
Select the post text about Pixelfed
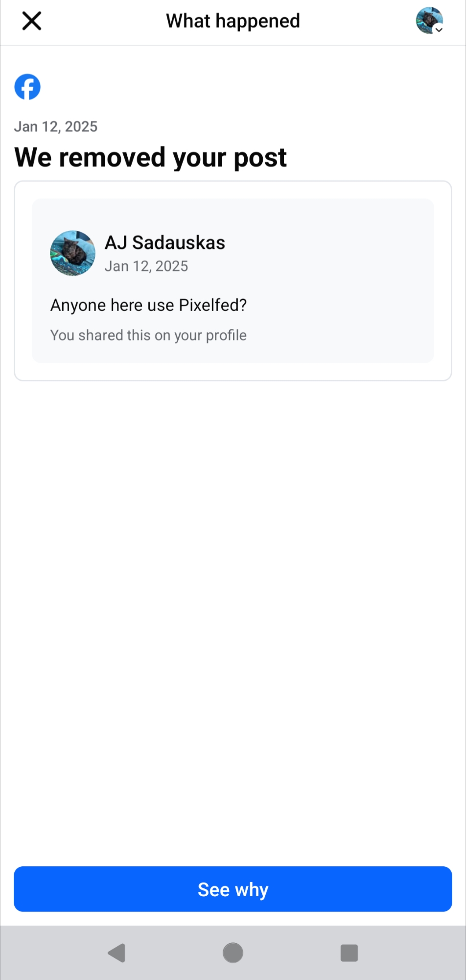[x=148, y=305]
